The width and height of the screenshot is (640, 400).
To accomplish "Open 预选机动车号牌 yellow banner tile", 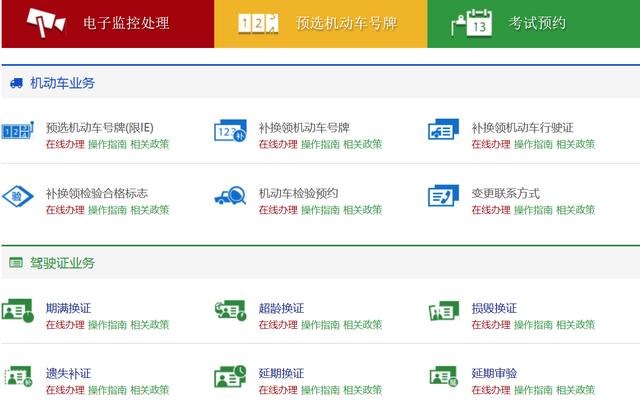I will [x=321, y=24].
